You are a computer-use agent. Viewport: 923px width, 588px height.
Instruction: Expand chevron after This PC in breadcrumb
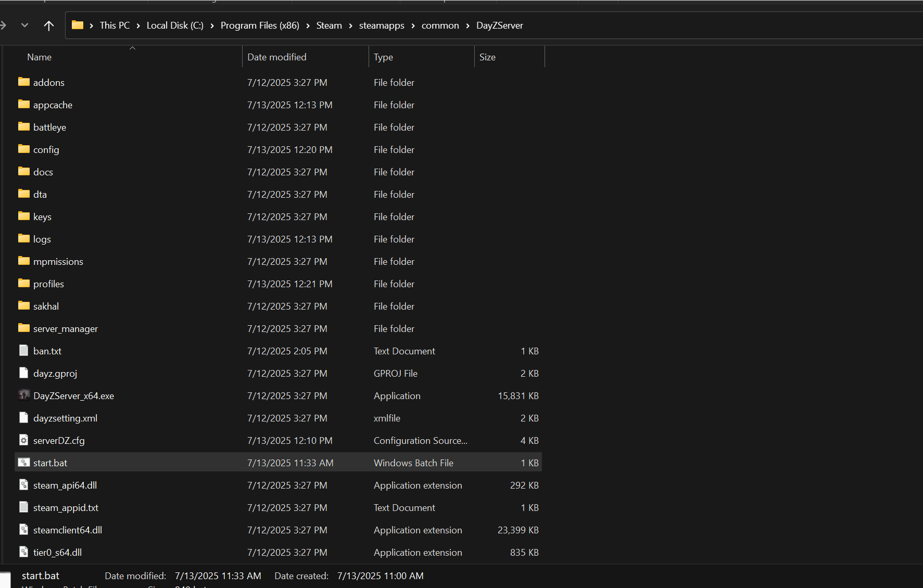pos(138,25)
